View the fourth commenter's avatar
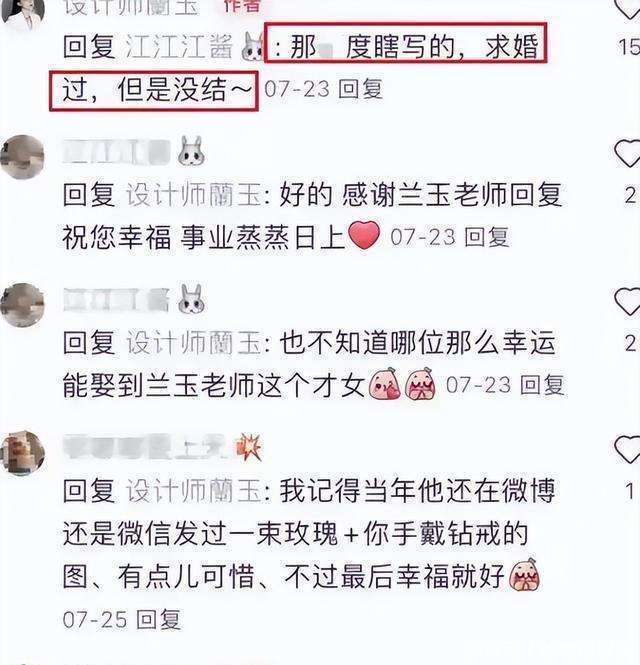Image resolution: width=640 pixels, height=665 pixels. (x=22, y=453)
